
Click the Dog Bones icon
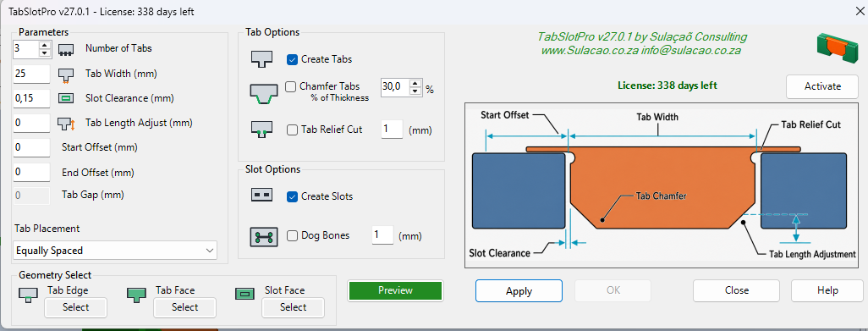(x=263, y=236)
